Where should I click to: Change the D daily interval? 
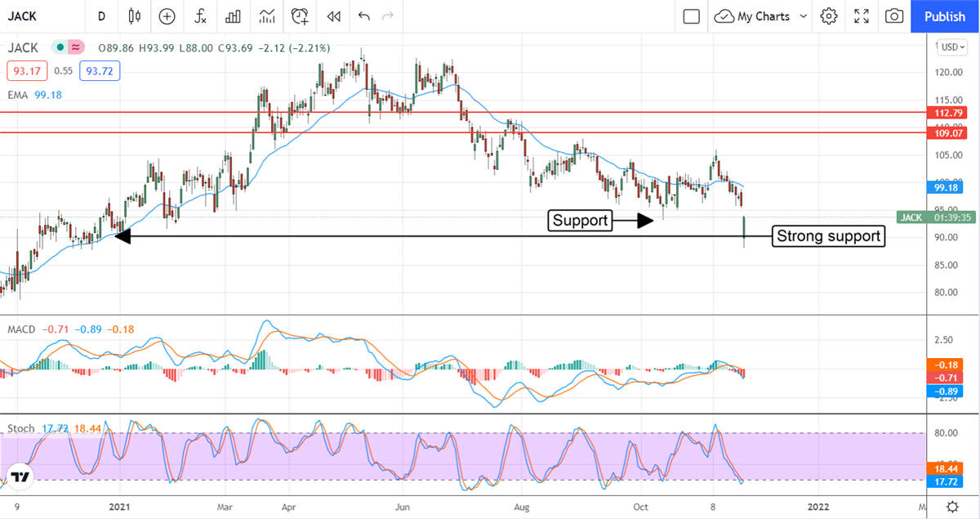click(101, 16)
